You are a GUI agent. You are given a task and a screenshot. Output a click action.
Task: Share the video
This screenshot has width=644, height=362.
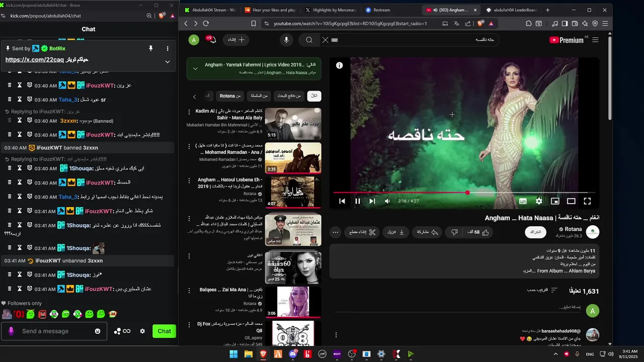[x=427, y=232]
